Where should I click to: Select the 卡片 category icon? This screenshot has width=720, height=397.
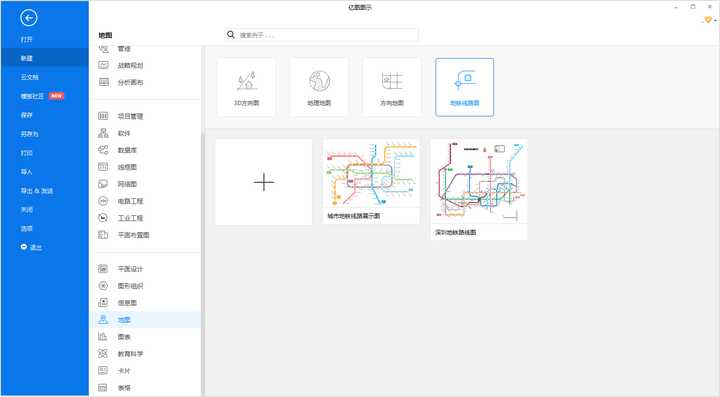103,371
